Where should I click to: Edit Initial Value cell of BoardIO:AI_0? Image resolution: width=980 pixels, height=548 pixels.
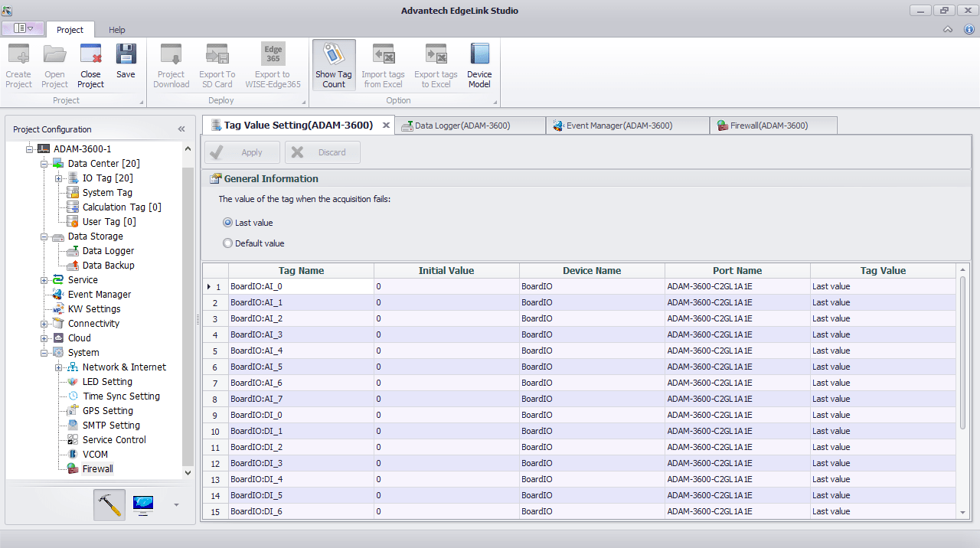(x=446, y=286)
